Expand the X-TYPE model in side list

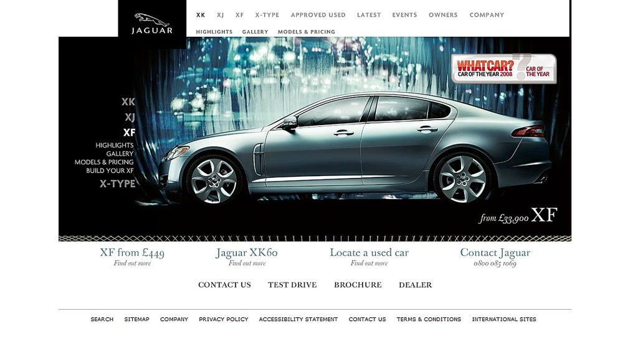point(118,184)
